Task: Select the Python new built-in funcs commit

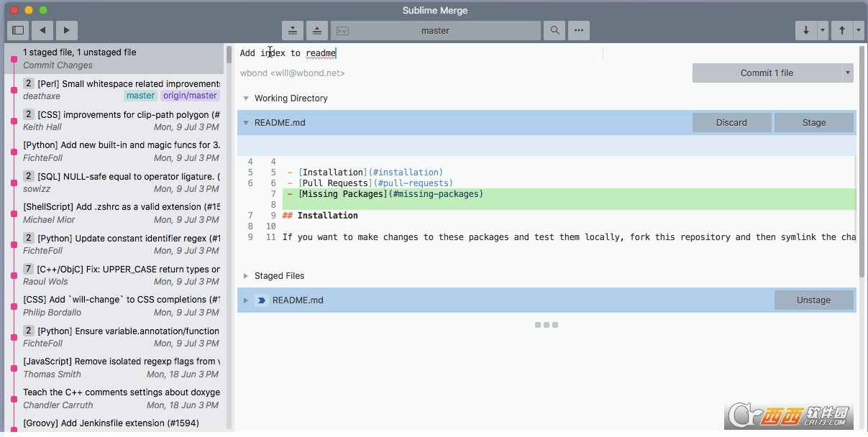Action: click(115, 151)
